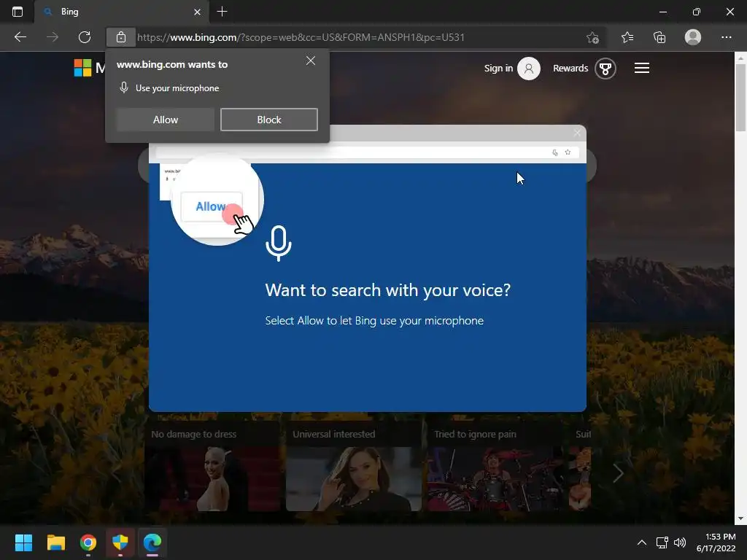Open the clock and calendar flyout
This screenshot has height=560, width=747.
pyautogui.click(x=716, y=542)
